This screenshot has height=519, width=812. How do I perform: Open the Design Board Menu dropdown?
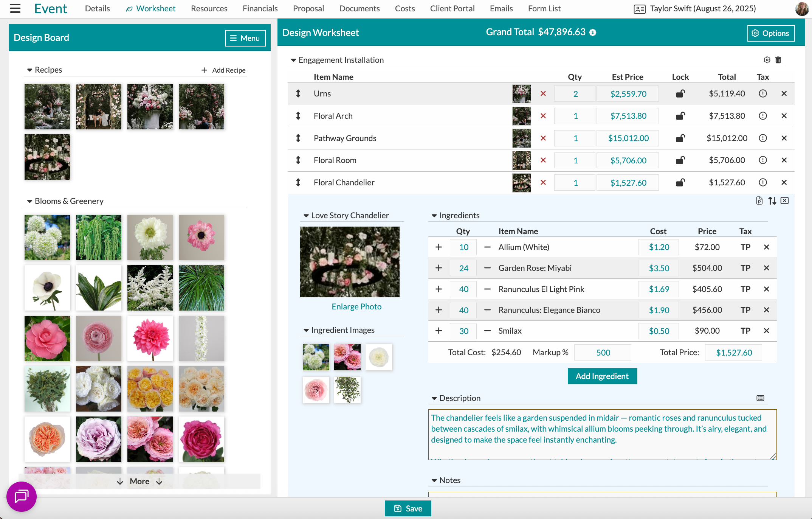pos(245,38)
